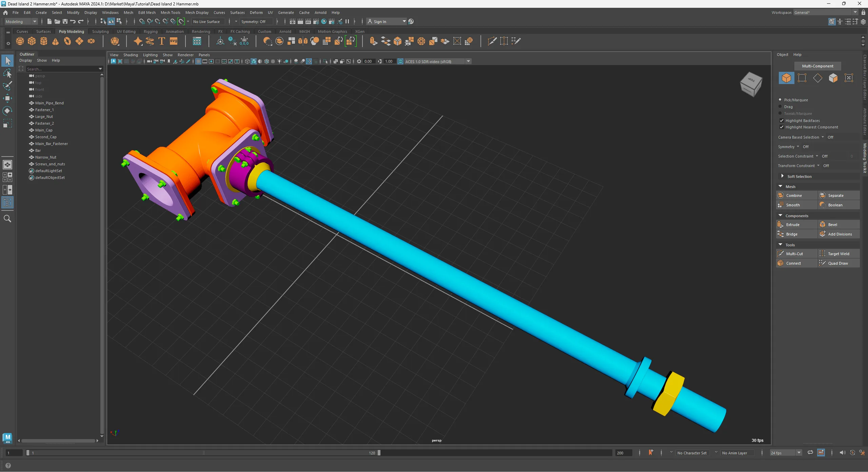Click the SVG import shelf icon
The width and height of the screenshot is (868, 472).
174,41
